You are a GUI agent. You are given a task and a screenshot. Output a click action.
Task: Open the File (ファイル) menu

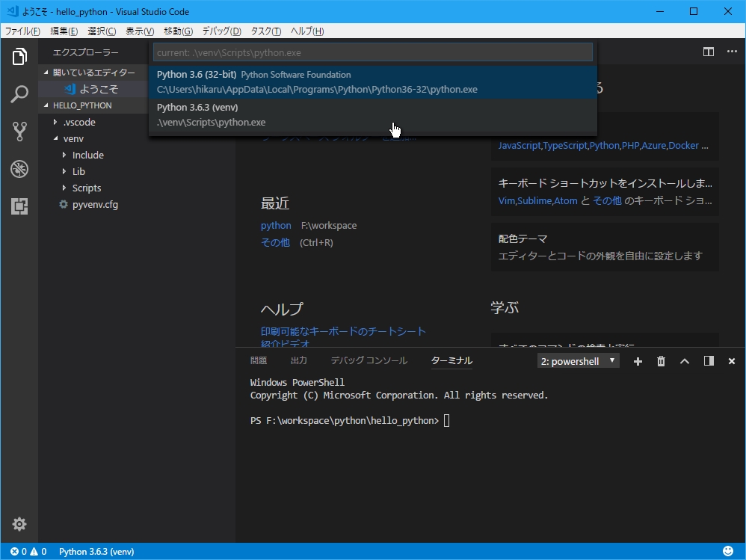click(x=22, y=31)
